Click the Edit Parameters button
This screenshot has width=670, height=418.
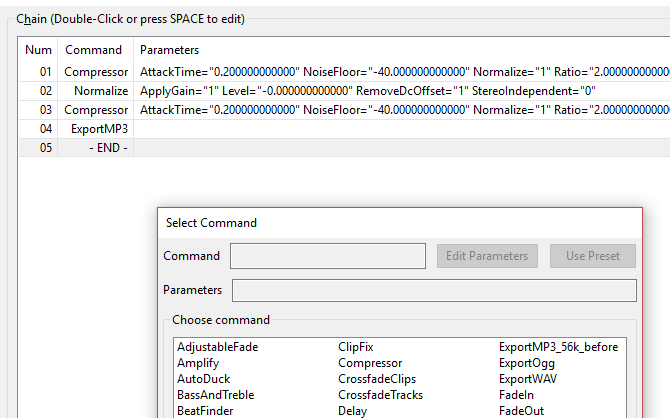tap(488, 256)
